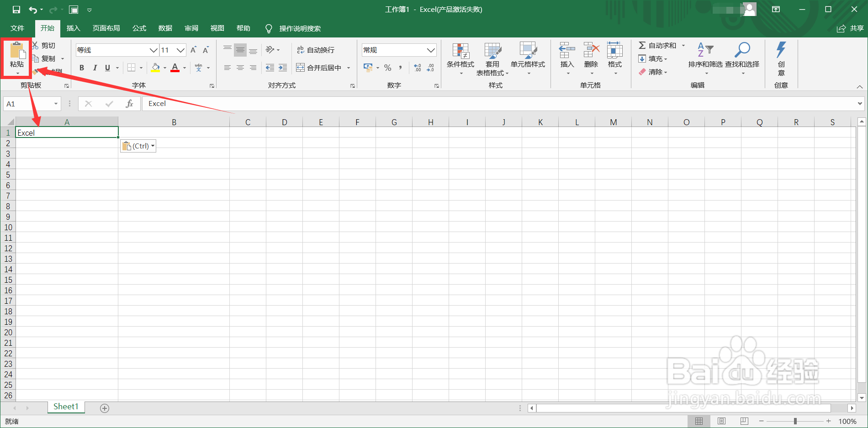The height and width of the screenshot is (428, 868).
Task: Decrease indent in alignment group
Action: (x=270, y=68)
